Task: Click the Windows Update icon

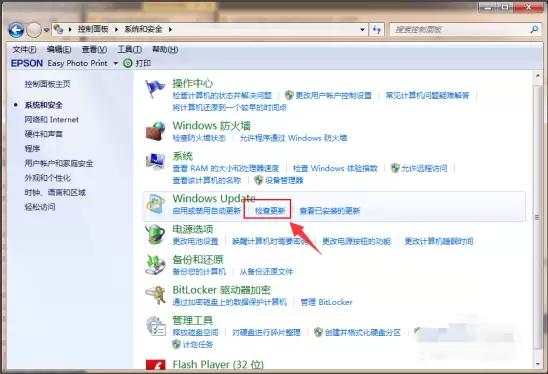Action: click(156, 204)
